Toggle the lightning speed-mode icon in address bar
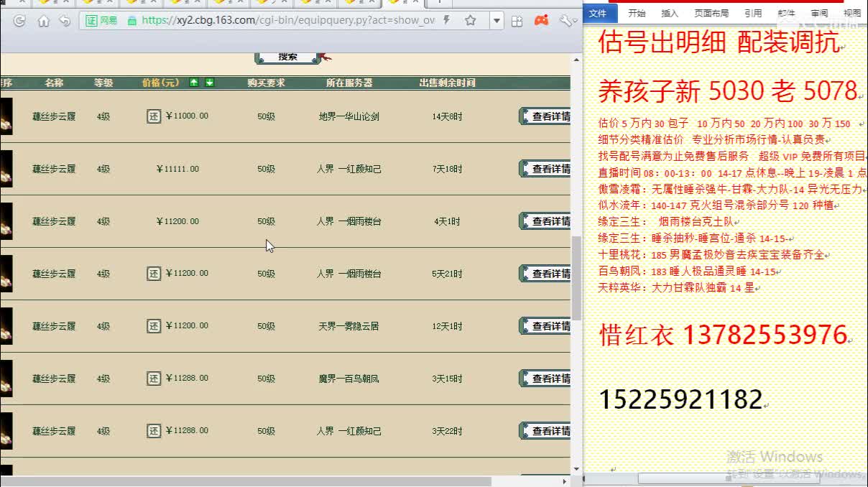The image size is (868, 487). [447, 21]
